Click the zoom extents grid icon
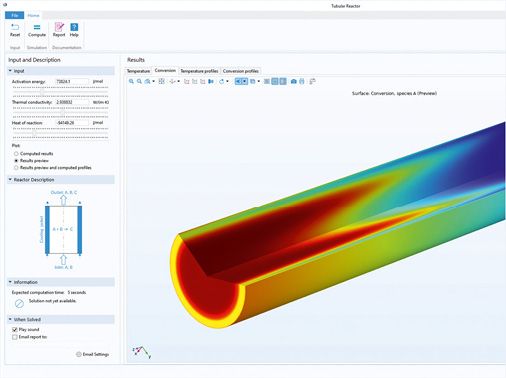 (161, 81)
